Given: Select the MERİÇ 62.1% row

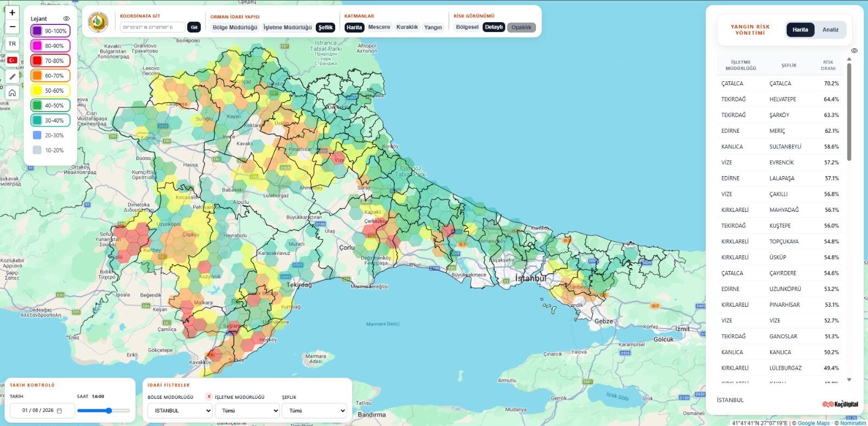Looking at the screenshot, I should [780, 131].
